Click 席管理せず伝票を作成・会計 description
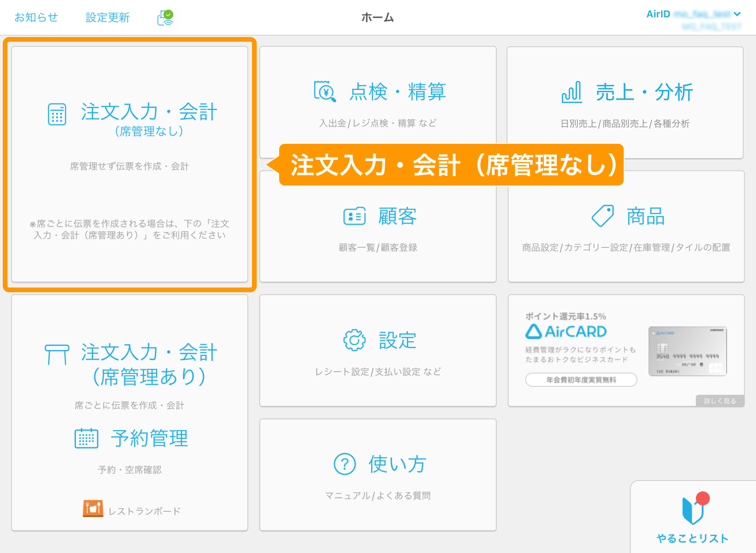 point(130,166)
